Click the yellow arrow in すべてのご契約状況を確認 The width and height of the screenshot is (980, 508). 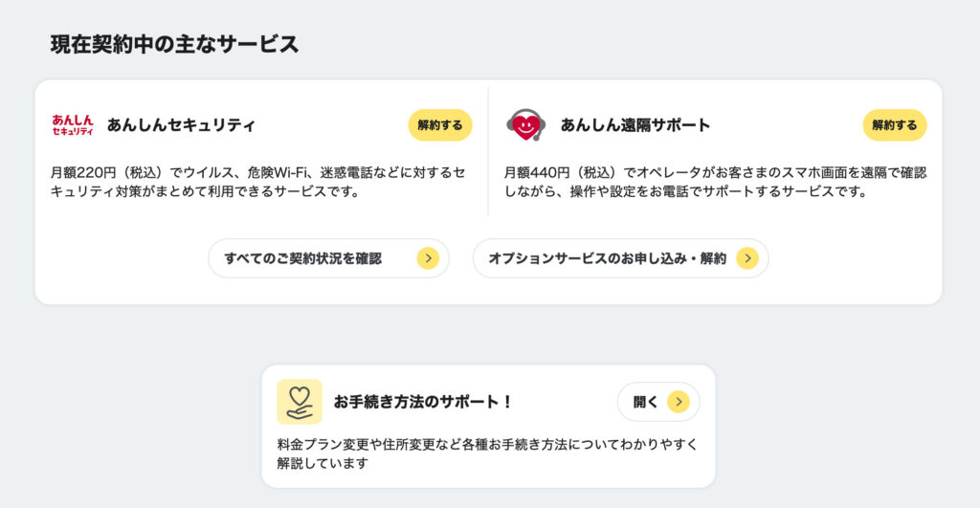coord(428,258)
